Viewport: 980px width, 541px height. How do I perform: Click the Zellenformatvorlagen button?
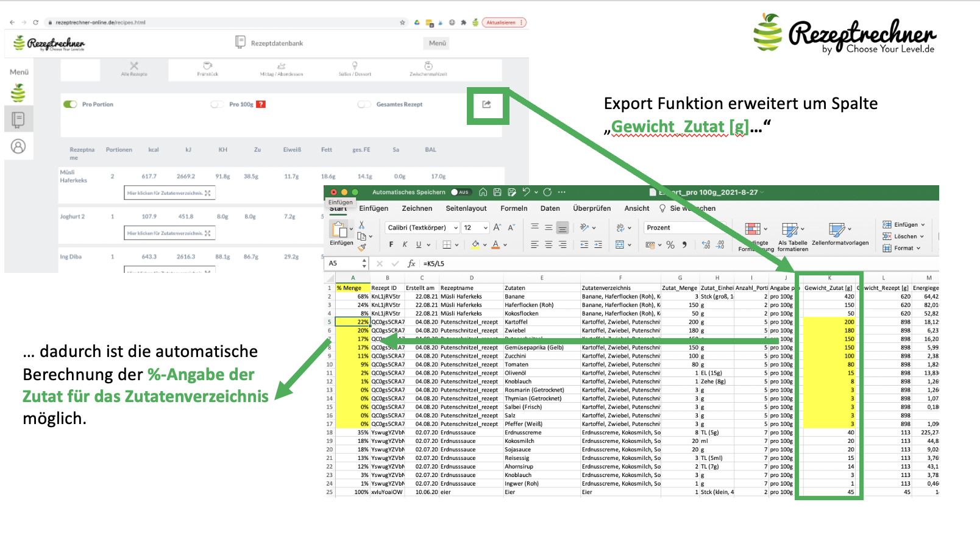point(840,235)
